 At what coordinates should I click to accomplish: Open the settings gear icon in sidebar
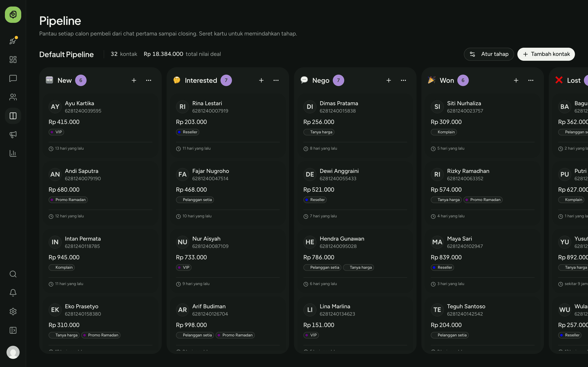coord(13,311)
